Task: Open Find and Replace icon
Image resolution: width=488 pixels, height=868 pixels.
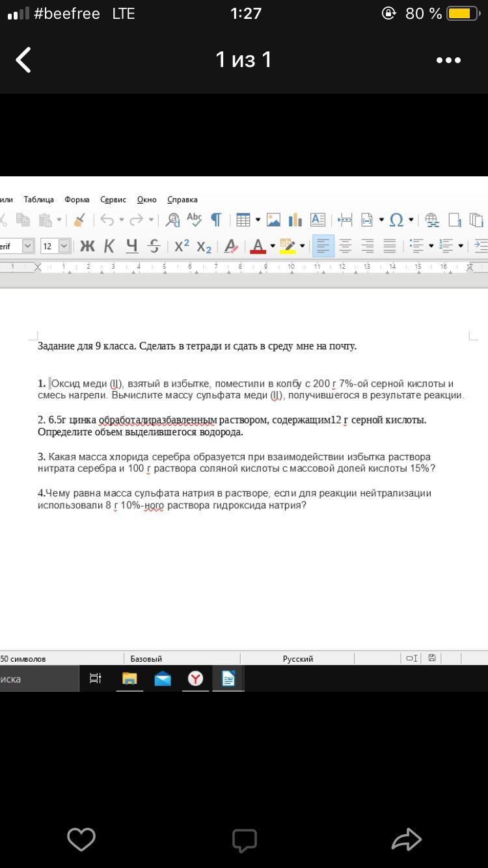Action: tap(172, 220)
